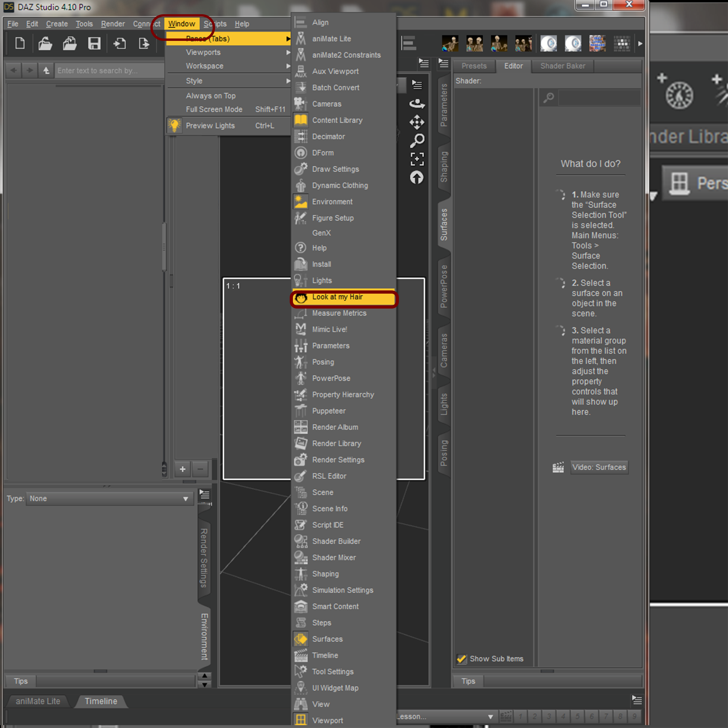Toggle Preview Lights menu option
Viewport: 728px width, 728px height.
(x=210, y=125)
